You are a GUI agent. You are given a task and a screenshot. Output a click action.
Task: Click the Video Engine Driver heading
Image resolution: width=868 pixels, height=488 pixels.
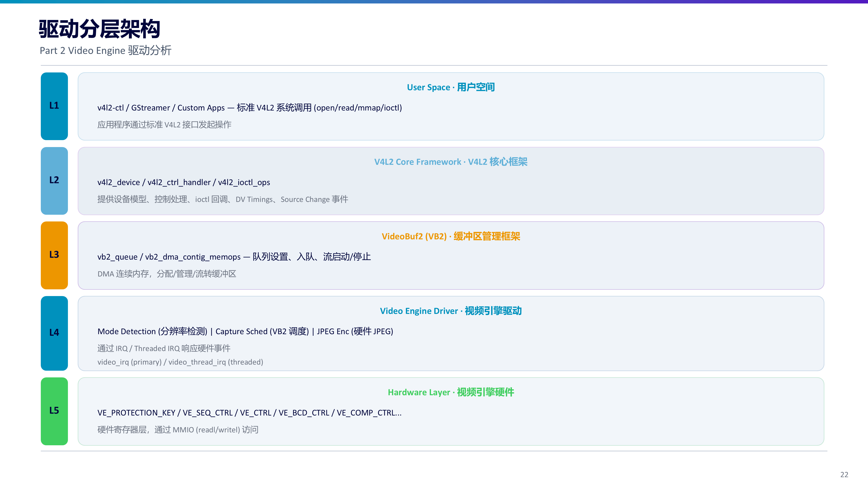[x=450, y=311]
